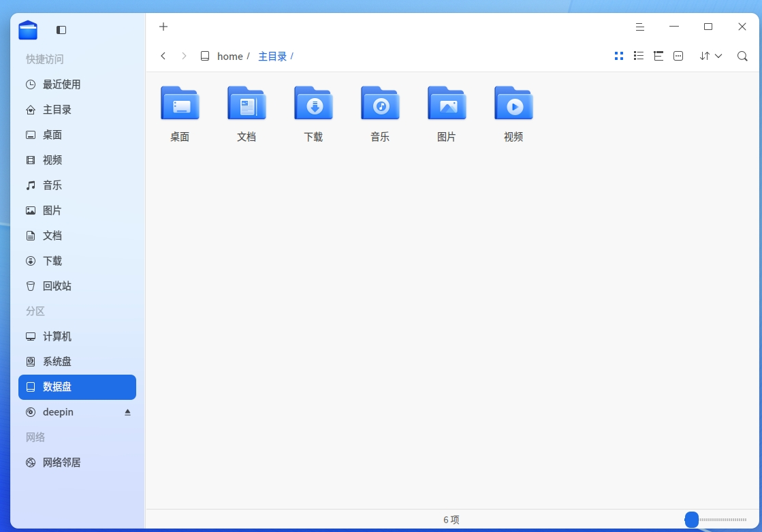Open the main menu hamburger icon
The image size is (762, 532).
(640, 27)
